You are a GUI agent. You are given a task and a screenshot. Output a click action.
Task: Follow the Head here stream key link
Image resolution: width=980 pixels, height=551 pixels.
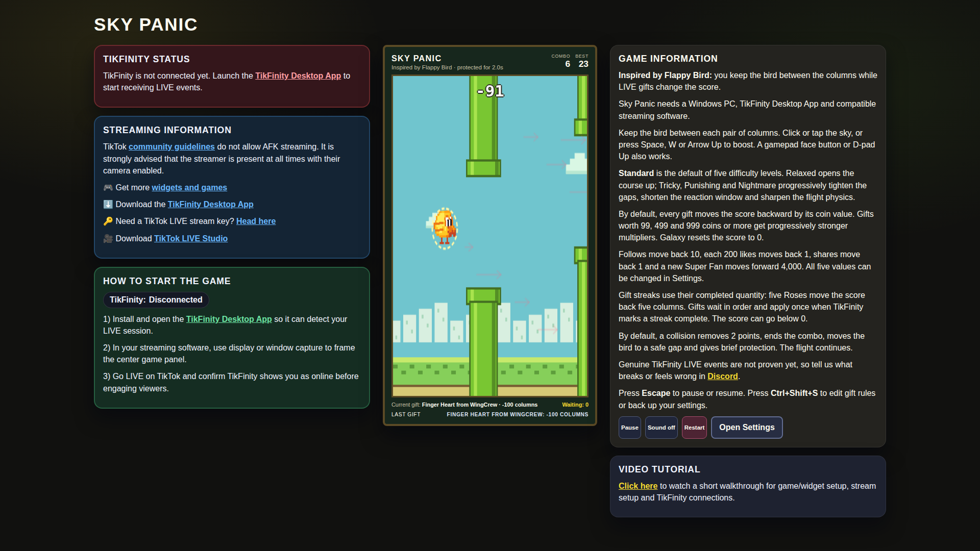(x=256, y=221)
